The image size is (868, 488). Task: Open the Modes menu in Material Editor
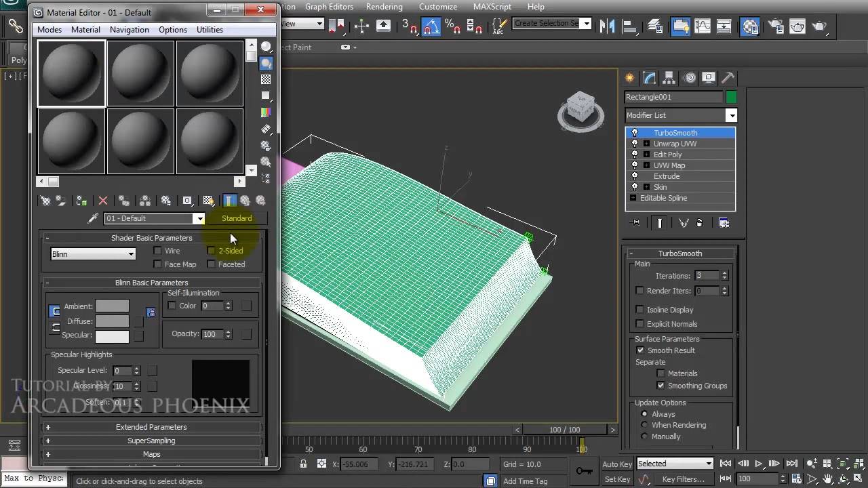tap(50, 30)
